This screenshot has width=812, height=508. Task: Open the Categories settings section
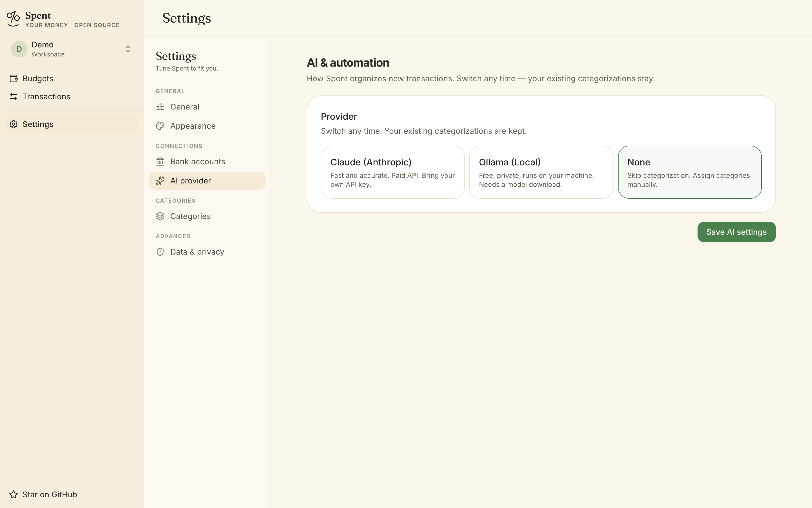(x=207, y=216)
